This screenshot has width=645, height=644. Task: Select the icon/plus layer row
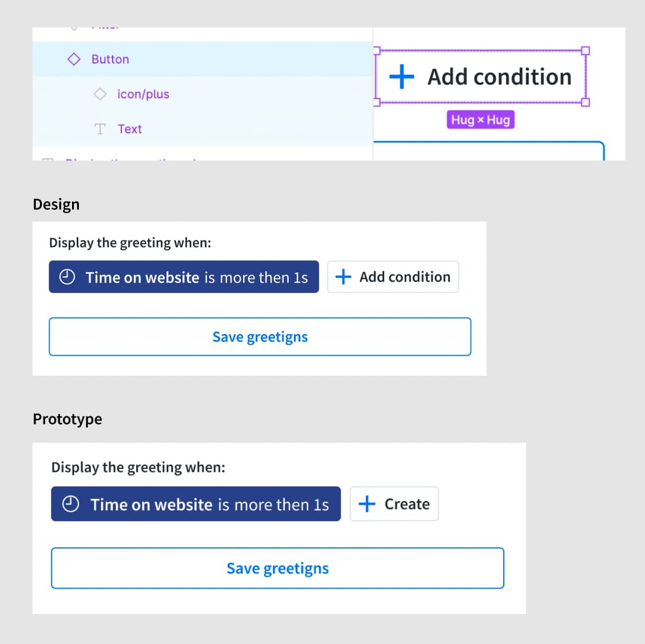[x=203, y=94]
